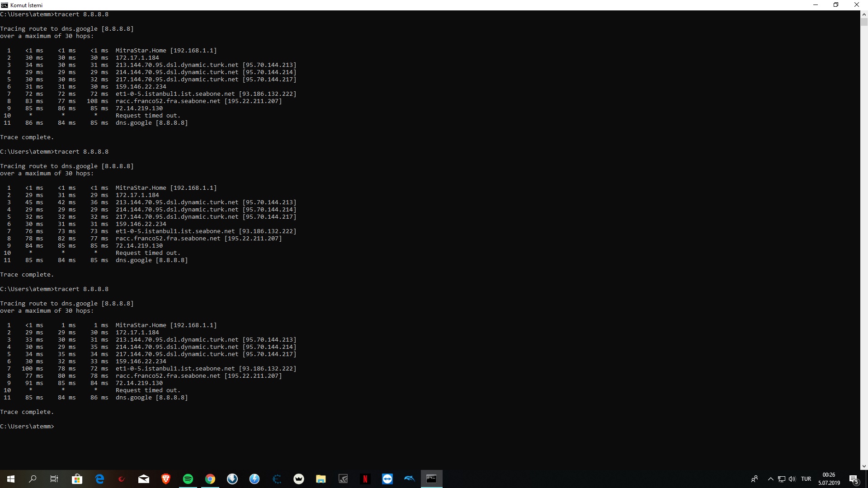The height and width of the screenshot is (488, 868).
Task: Open the taskbar search magnifier
Action: pos(33,479)
